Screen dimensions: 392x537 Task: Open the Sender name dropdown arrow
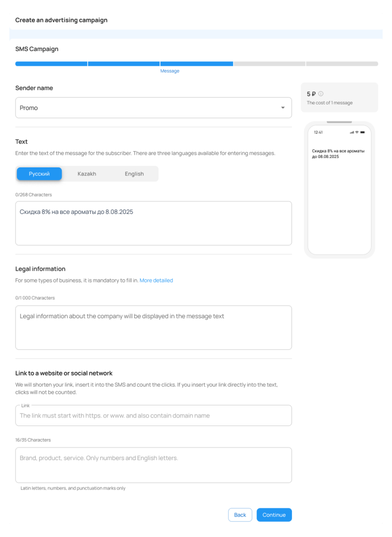pyautogui.click(x=282, y=108)
